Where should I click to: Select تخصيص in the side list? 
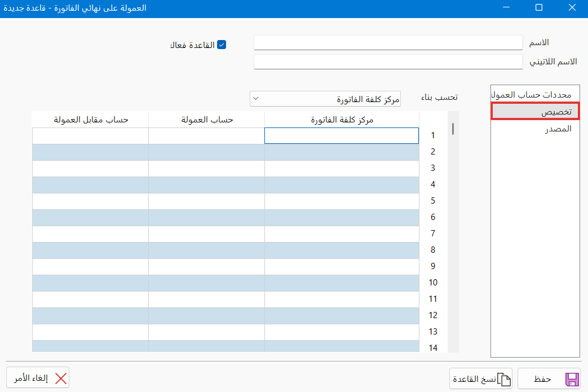click(535, 112)
